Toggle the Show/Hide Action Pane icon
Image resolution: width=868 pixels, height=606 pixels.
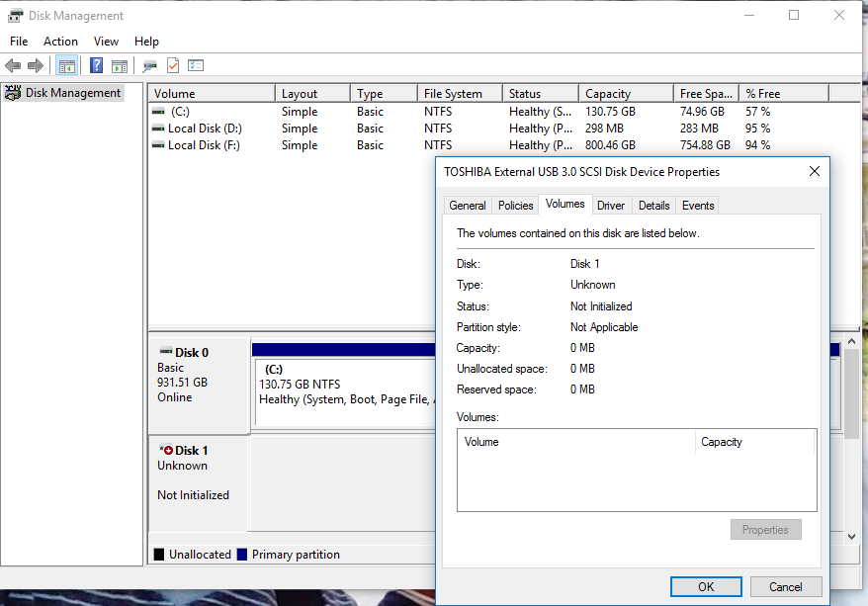(120, 66)
